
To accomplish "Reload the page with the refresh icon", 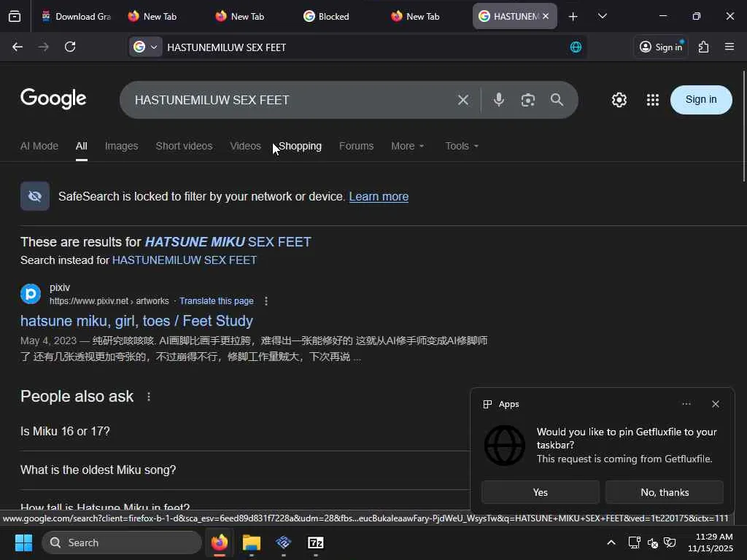I will point(70,47).
